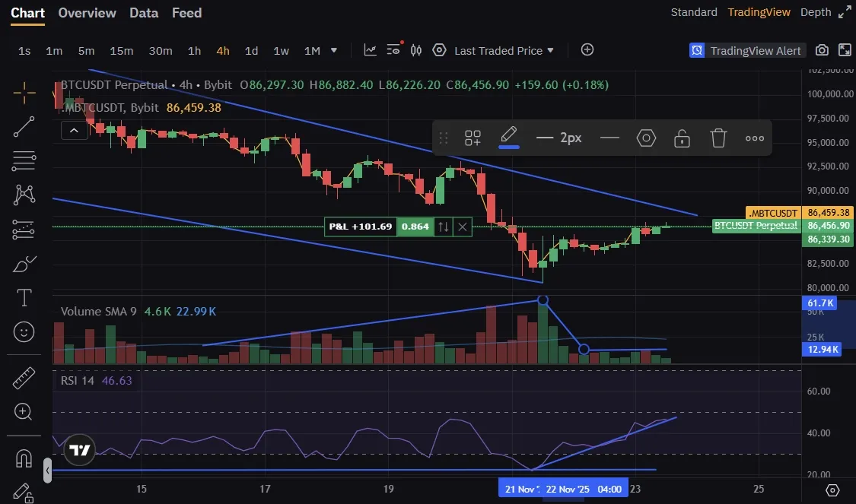Switch to the Depth chart view

click(816, 12)
